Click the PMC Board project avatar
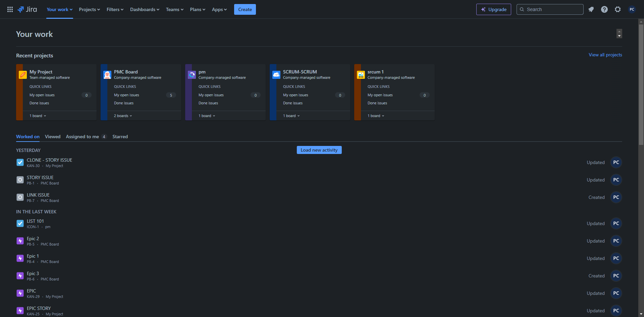The height and width of the screenshot is (317, 644). coord(107,75)
